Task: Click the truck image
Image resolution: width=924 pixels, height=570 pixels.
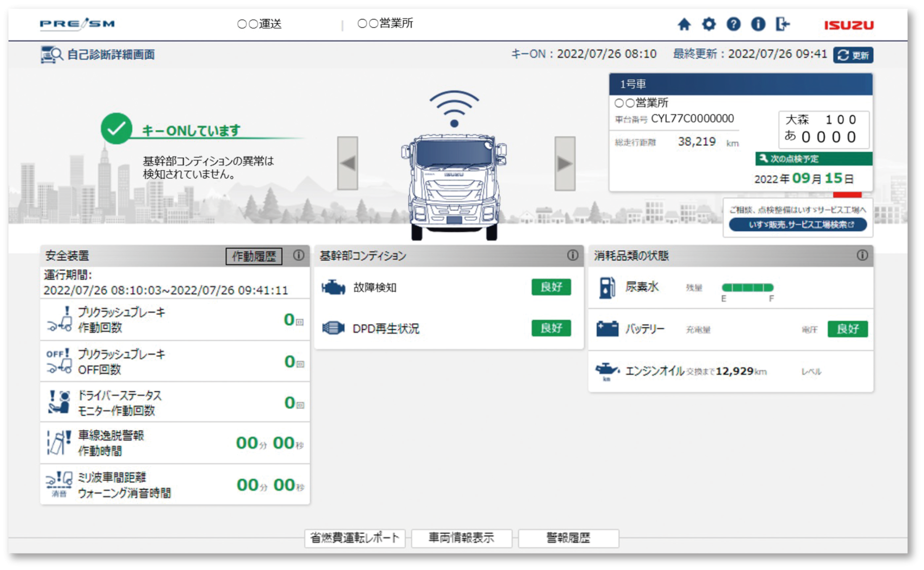Action: [x=454, y=186]
